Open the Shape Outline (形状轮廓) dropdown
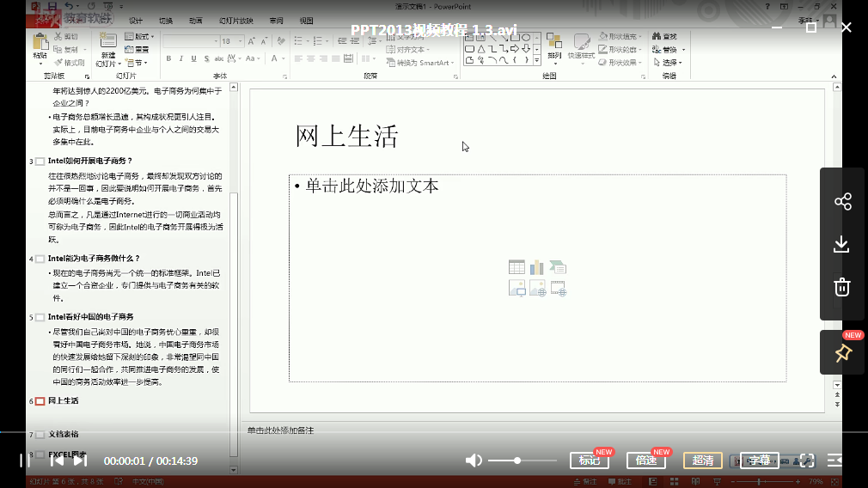Viewport: 868px width, 488px height. [x=620, y=50]
